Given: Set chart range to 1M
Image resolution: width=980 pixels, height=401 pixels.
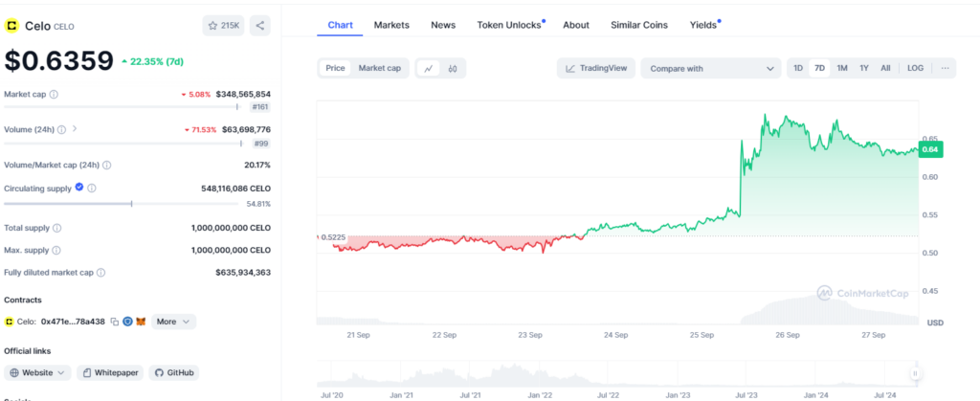Looking at the screenshot, I should 842,68.
